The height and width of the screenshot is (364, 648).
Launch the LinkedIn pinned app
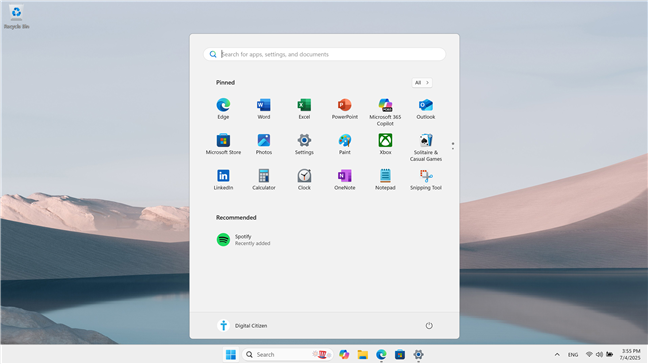click(223, 179)
